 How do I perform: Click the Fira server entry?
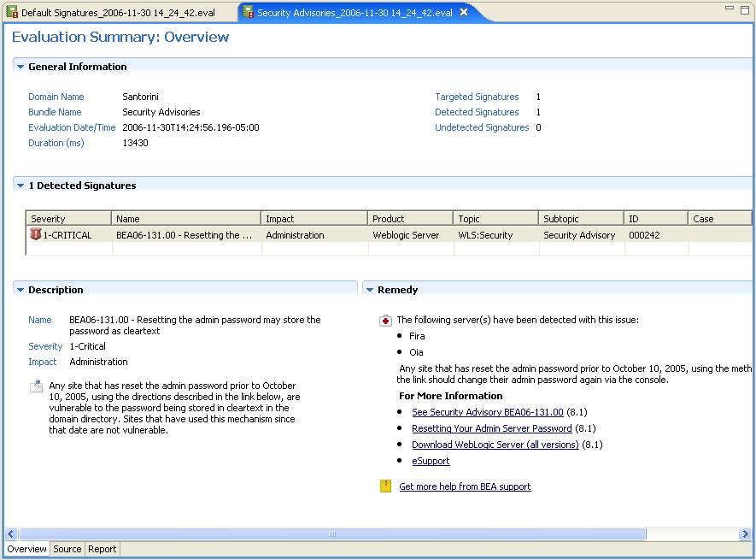click(x=417, y=336)
